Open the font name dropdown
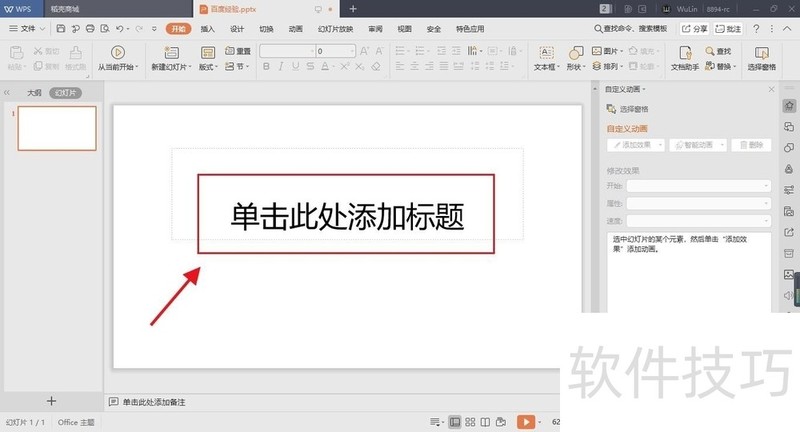This screenshot has height=432, width=800. (312, 51)
